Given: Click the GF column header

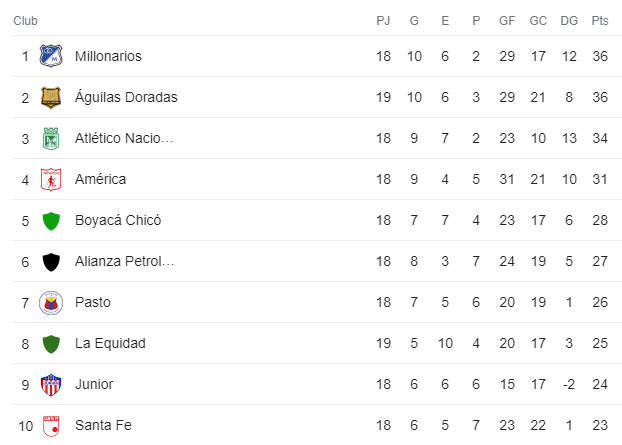Looking at the screenshot, I should pyautogui.click(x=507, y=20).
